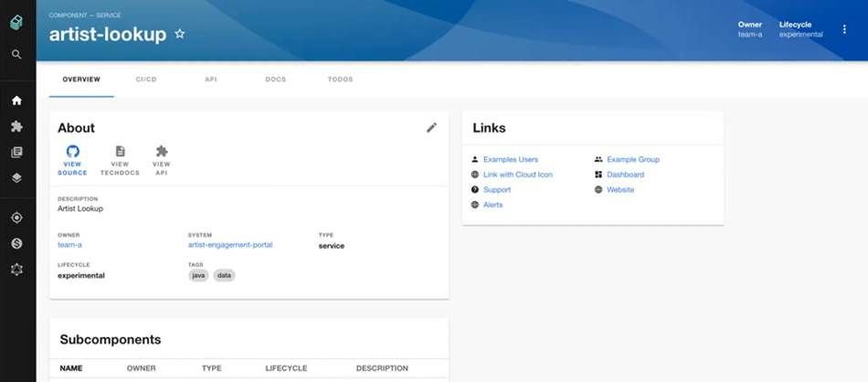Image resolution: width=868 pixels, height=382 pixels.
Task: Click the 'service' type value
Action: (x=331, y=246)
